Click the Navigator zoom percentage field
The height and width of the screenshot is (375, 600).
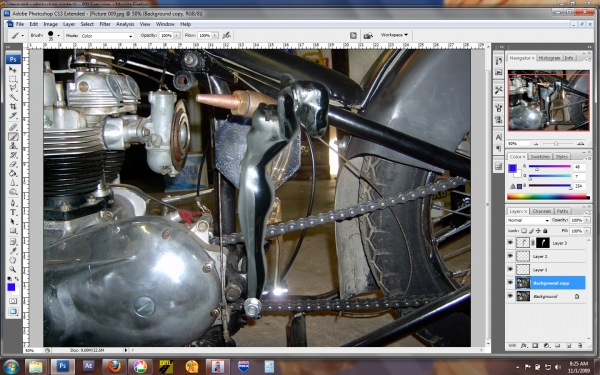pos(517,143)
